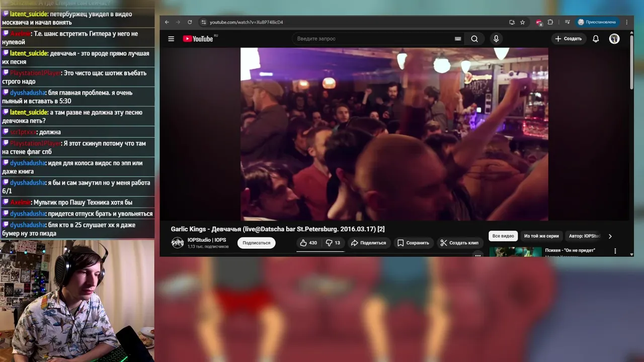Click chat message "Это чисто щас шотик"
The width and height of the screenshot is (644, 362).
click(x=77, y=77)
